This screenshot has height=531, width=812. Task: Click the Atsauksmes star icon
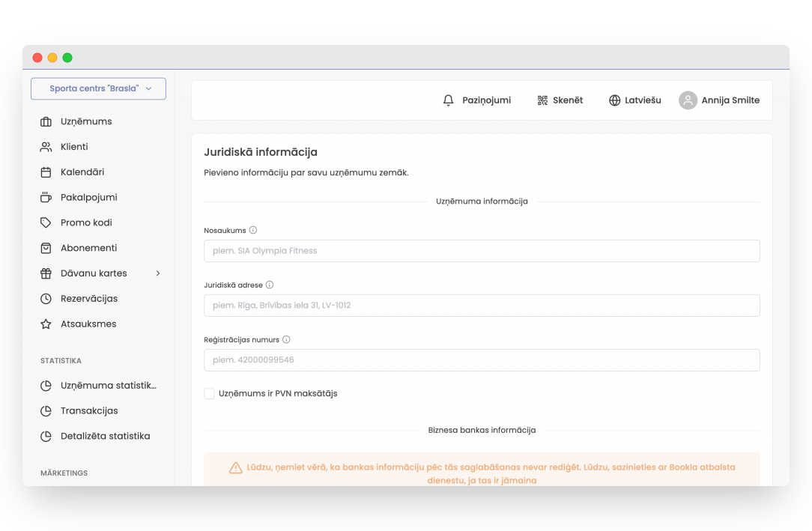(x=46, y=324)
